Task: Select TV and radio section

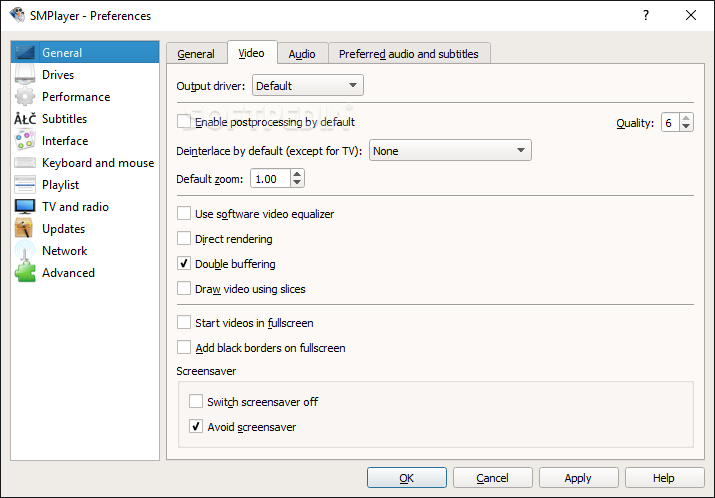Action: (x=85, y=206)
